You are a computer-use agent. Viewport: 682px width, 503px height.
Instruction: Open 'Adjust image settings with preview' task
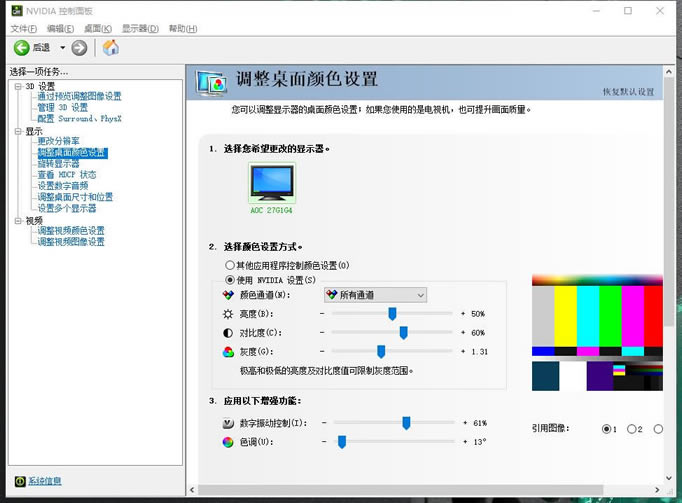79,96
